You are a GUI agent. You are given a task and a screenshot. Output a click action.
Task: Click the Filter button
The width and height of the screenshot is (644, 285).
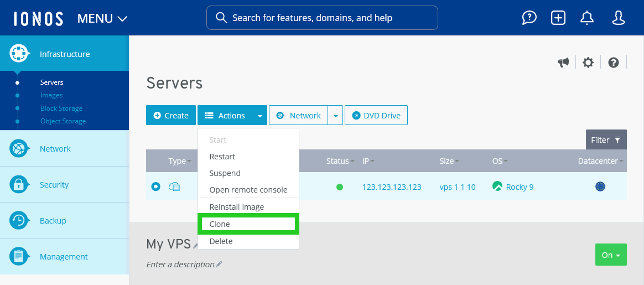coord(606,139)
